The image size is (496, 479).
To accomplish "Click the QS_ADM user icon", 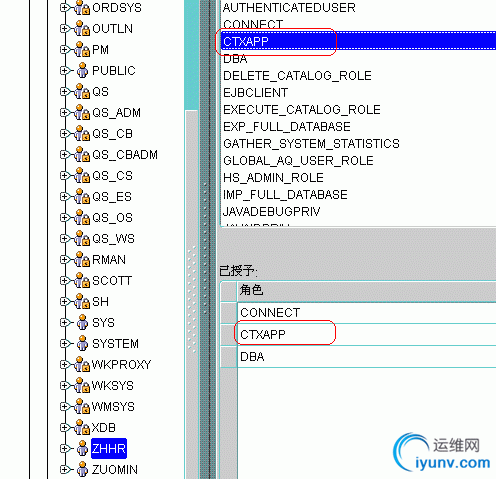I will pos(82,113).
